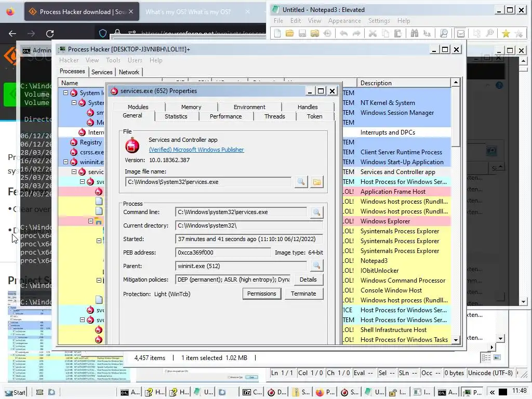Click the yellow Favorites star in Notepad3
This screenshot has width=532, height=399.
pyautogui.click(x=506, y=33)
